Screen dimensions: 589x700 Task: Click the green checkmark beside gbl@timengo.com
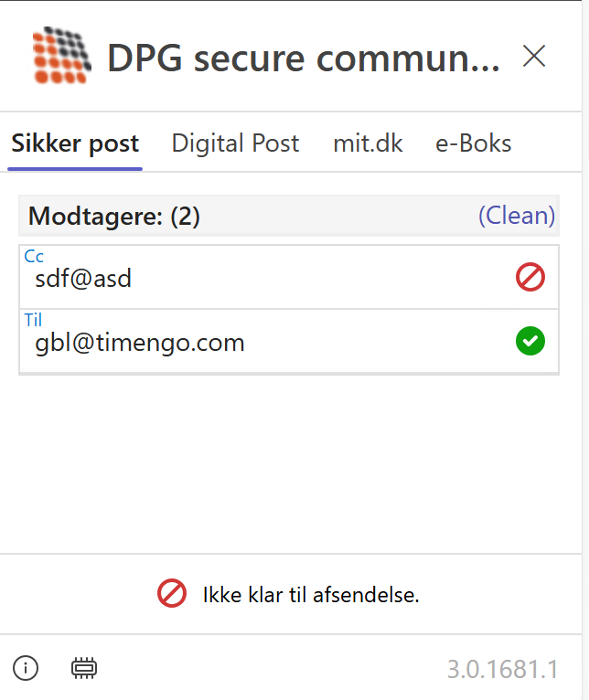click(530, 342)
